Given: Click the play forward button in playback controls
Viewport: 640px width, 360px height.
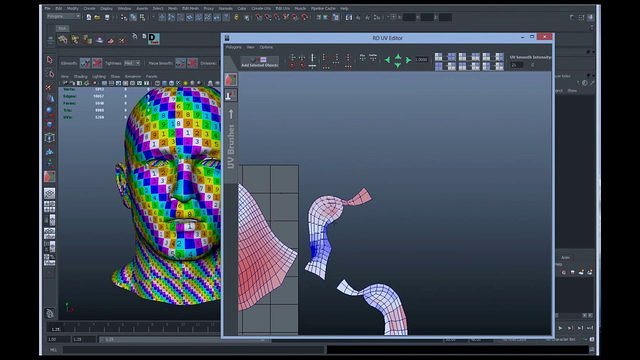Looking at the screenshot, I should coord(560,328).
